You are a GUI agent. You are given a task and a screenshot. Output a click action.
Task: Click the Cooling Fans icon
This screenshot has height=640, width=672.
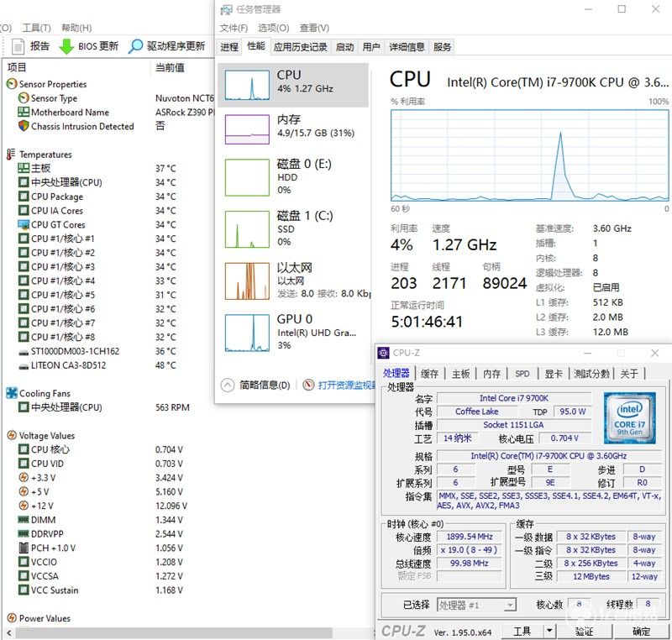(12, 393)
